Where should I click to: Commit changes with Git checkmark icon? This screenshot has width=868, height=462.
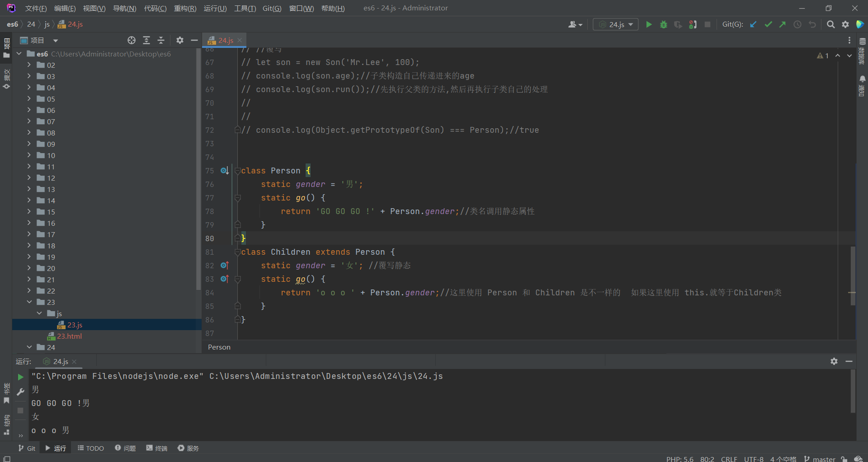tap(768, 24)
